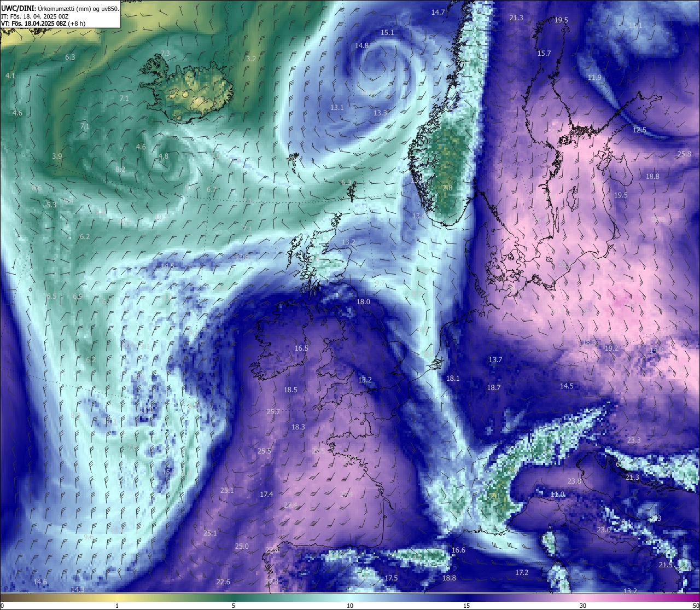
Task: Click the map value 18.5
Action: tap(290, 390)
